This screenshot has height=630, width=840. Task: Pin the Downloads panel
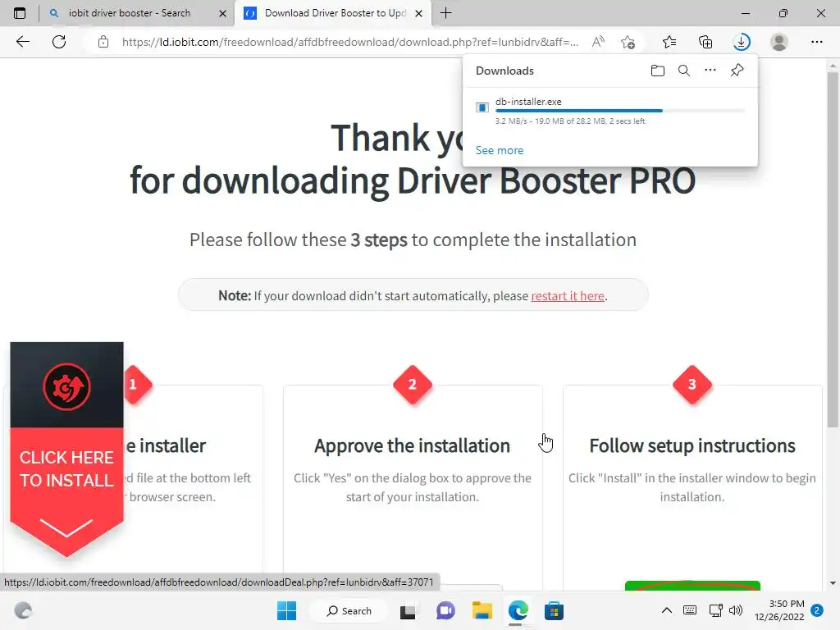pos(737,71)
